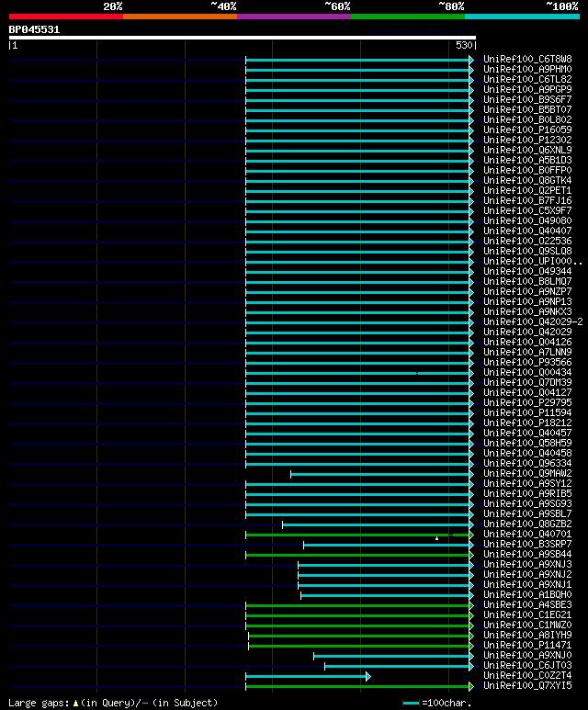
Task: Click the 530 end position label
Action: (464, 45)
